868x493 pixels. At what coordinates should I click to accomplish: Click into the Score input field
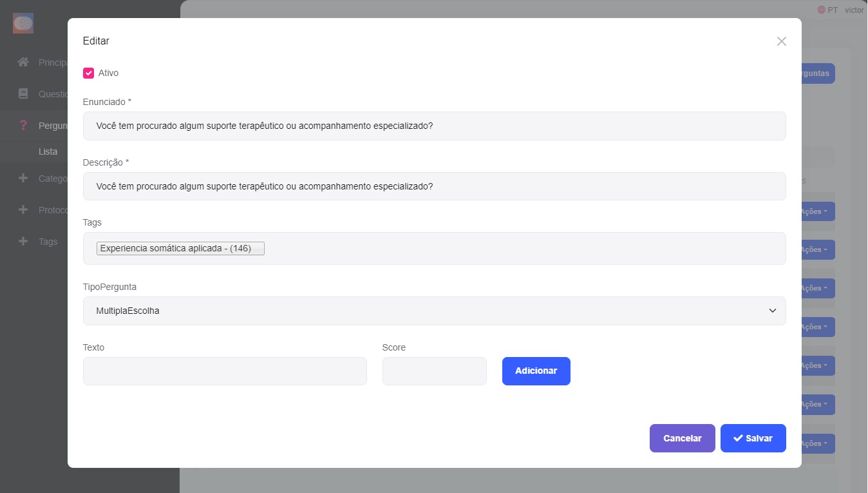[434, 371]
